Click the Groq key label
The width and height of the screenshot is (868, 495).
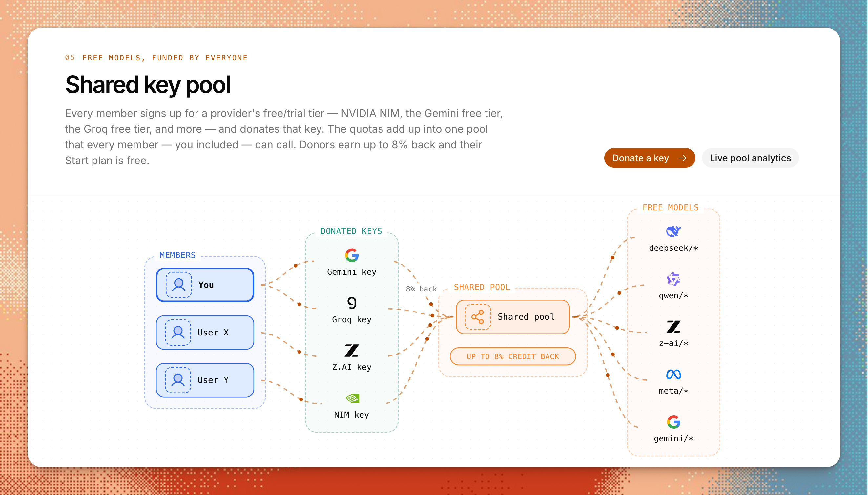(352, 319)
